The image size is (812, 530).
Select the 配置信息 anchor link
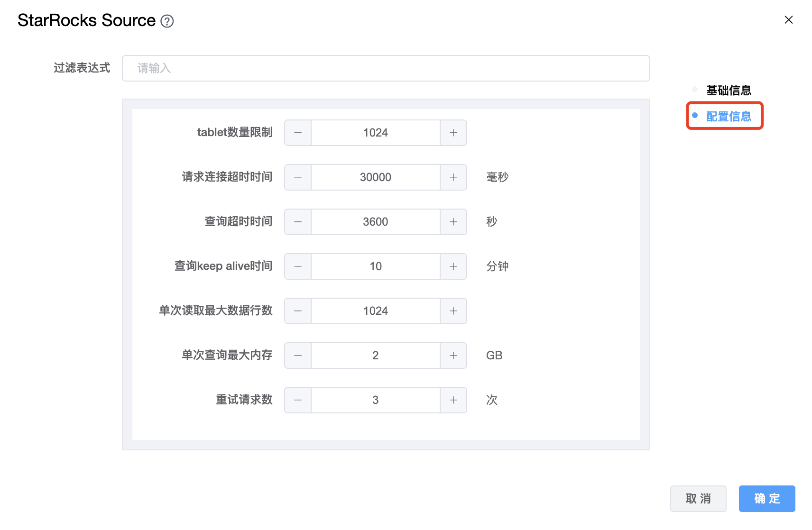[x=728, y=116]
